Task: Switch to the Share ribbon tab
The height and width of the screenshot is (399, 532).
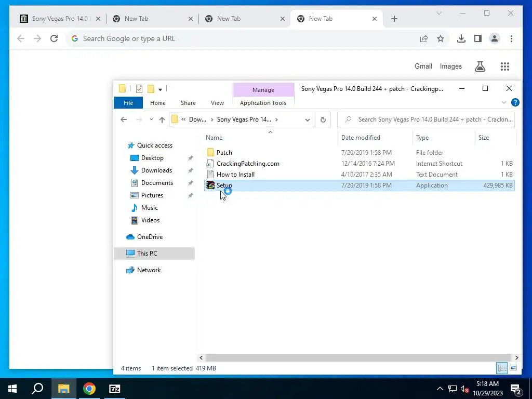Action: [188, 103]
